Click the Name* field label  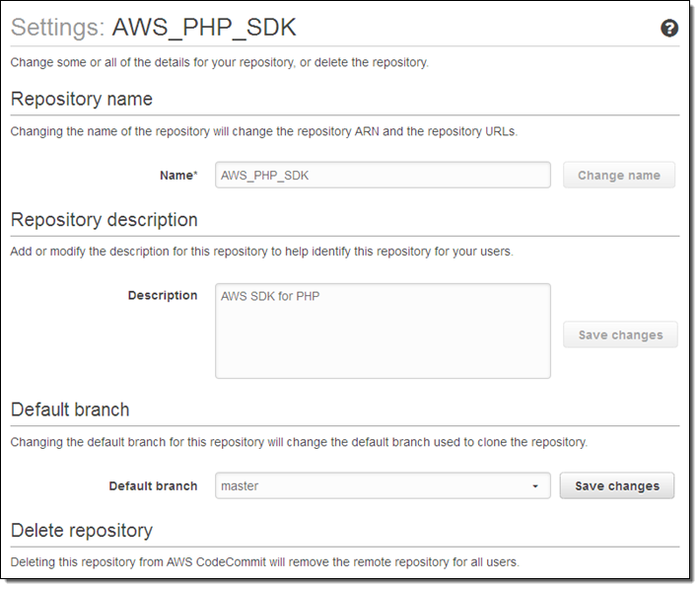[x=178, y=175]
